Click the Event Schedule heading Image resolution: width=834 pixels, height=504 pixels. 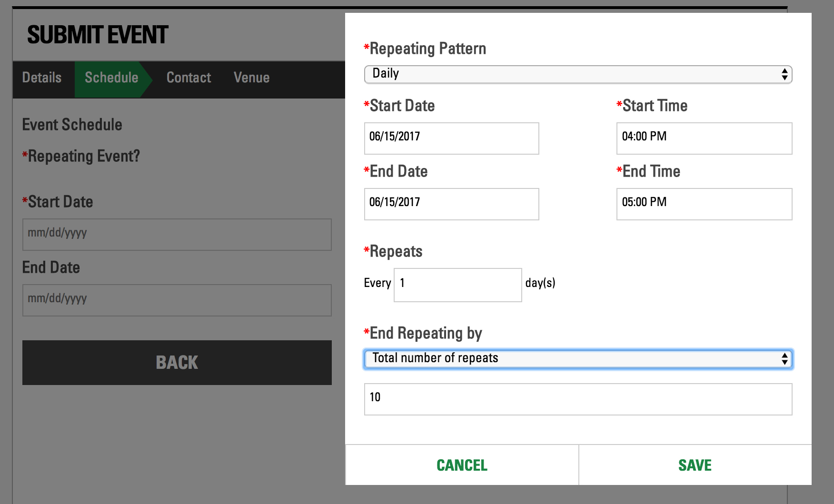point(72,125)
